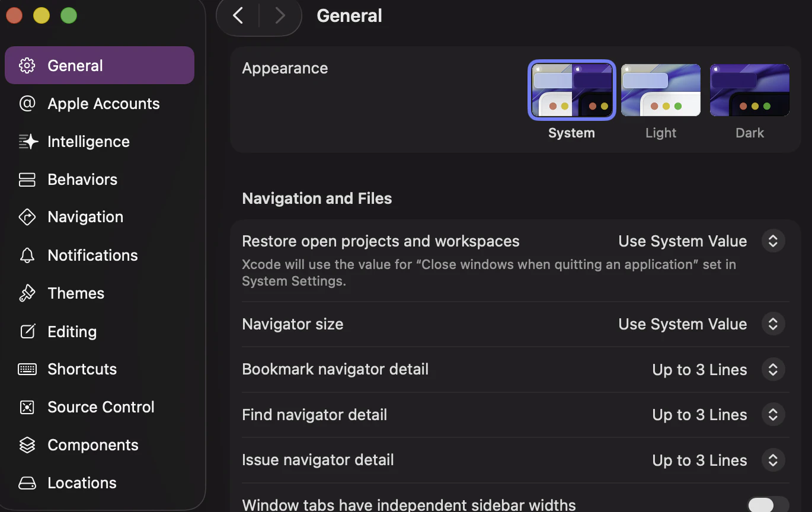Click the 'Up to 3 Lines' value for Find navigator

[699, 415]
